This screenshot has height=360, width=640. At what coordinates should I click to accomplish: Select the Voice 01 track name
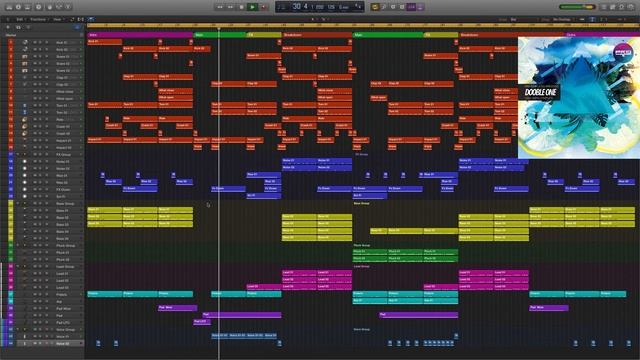click(x=62, y=337)
